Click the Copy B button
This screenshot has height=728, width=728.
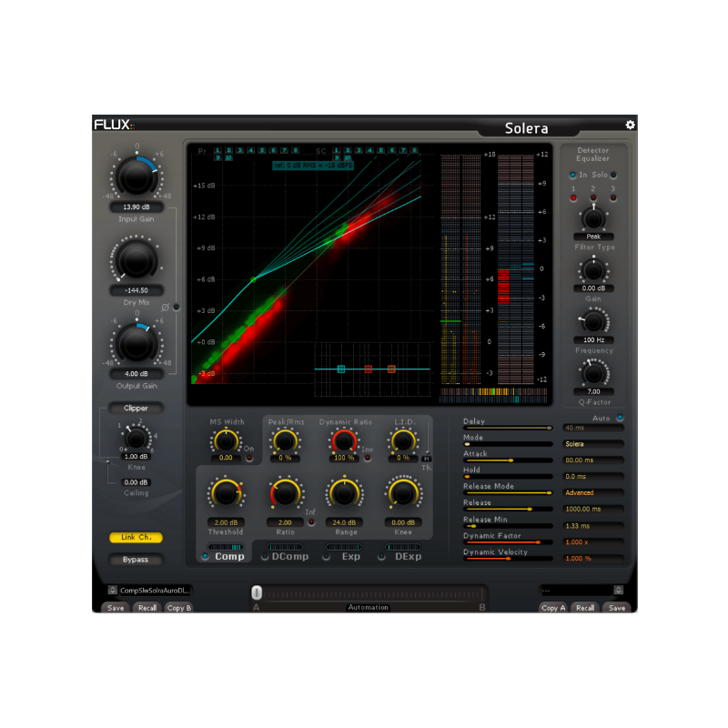178,608
